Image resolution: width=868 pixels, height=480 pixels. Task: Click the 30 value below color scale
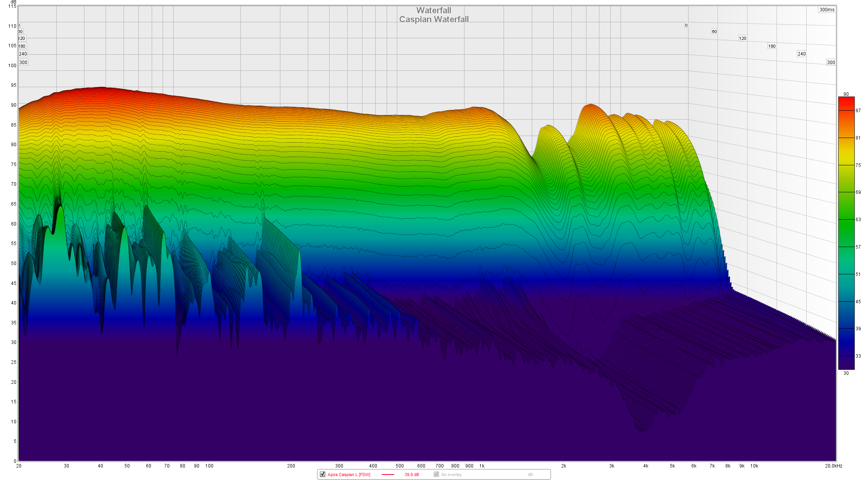(x=846, y=373)
